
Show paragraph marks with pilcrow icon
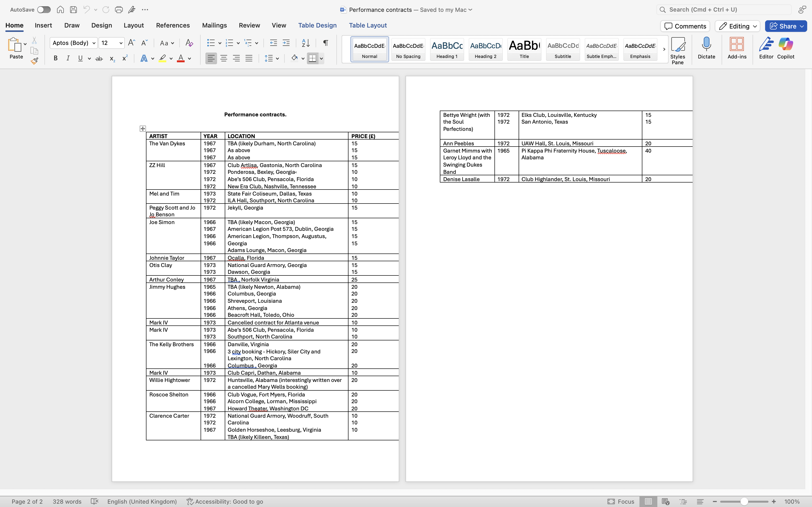[326, 43]
